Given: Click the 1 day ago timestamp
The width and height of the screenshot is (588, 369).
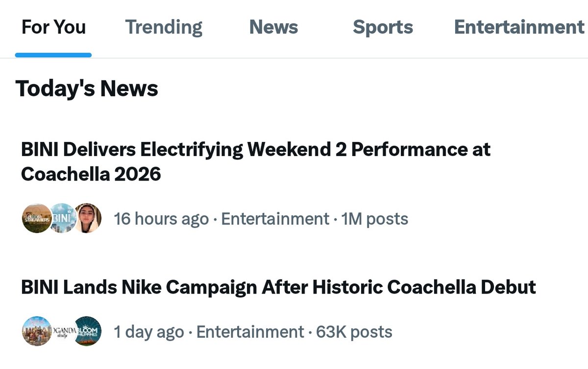Looking at the screenshot, I should [149, 332].
